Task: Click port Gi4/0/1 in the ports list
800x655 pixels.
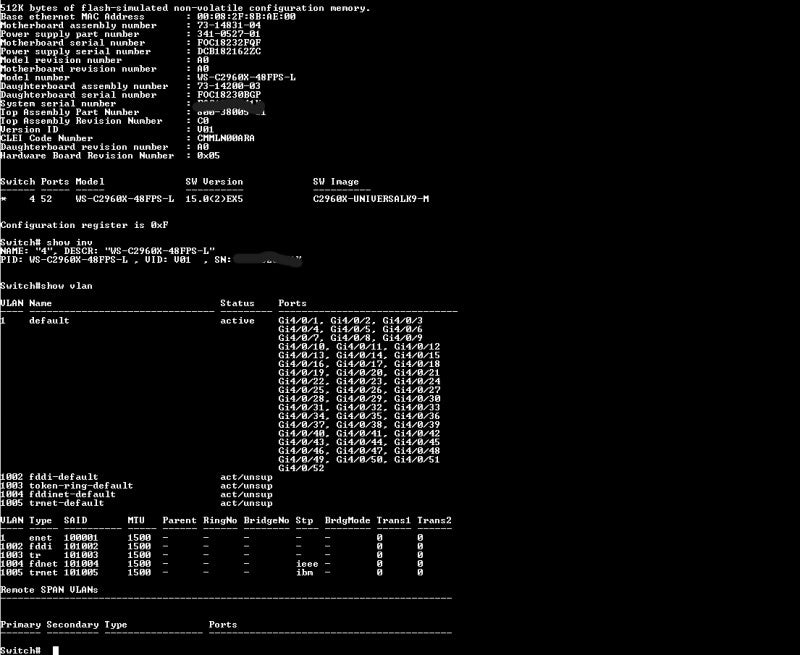Action: 298,321
